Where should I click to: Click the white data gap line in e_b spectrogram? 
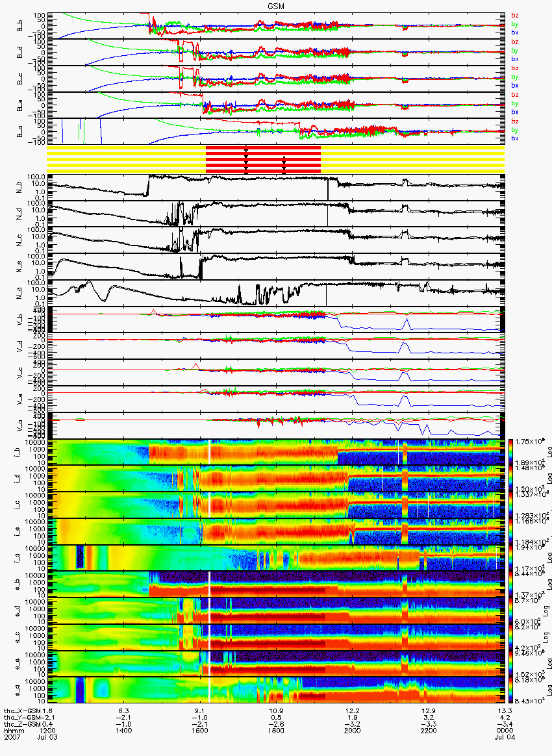210,584
